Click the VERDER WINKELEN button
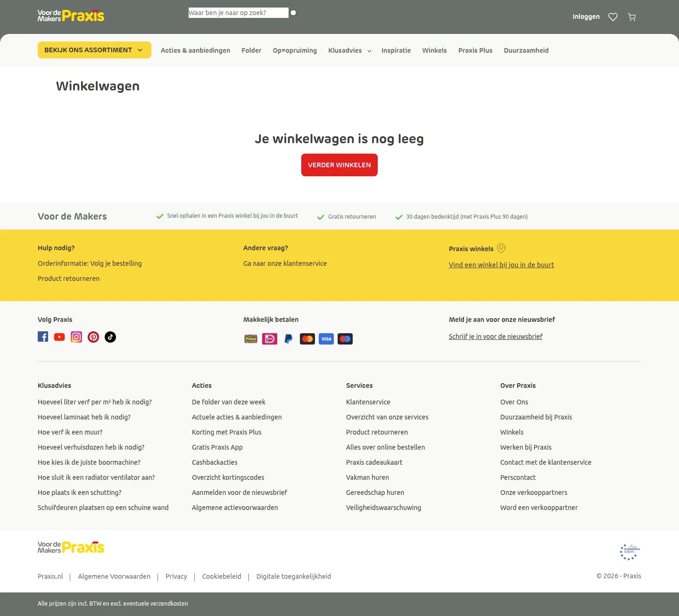Viewport: 679px width, 616px height. (x=339, y=165)
